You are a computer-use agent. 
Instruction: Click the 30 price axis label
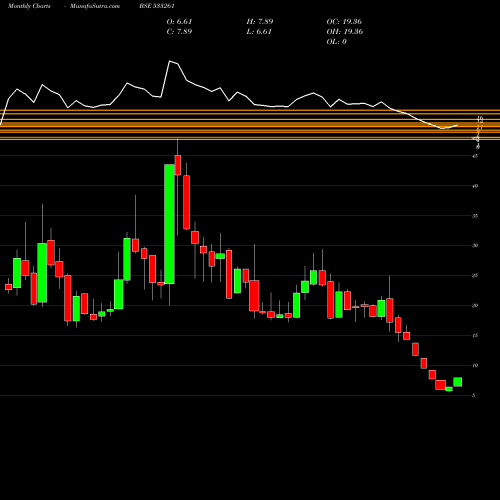pos(475,246)
